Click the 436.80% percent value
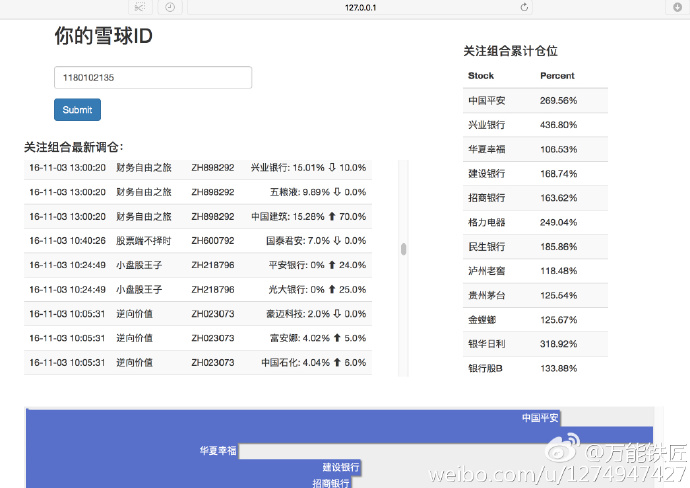The height and width of the screenshot is (488, 690). (558, 125)
